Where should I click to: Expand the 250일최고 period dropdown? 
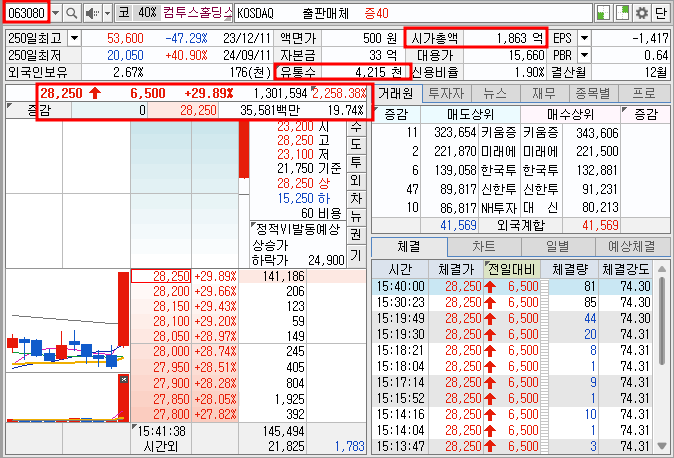click(74, 38)
